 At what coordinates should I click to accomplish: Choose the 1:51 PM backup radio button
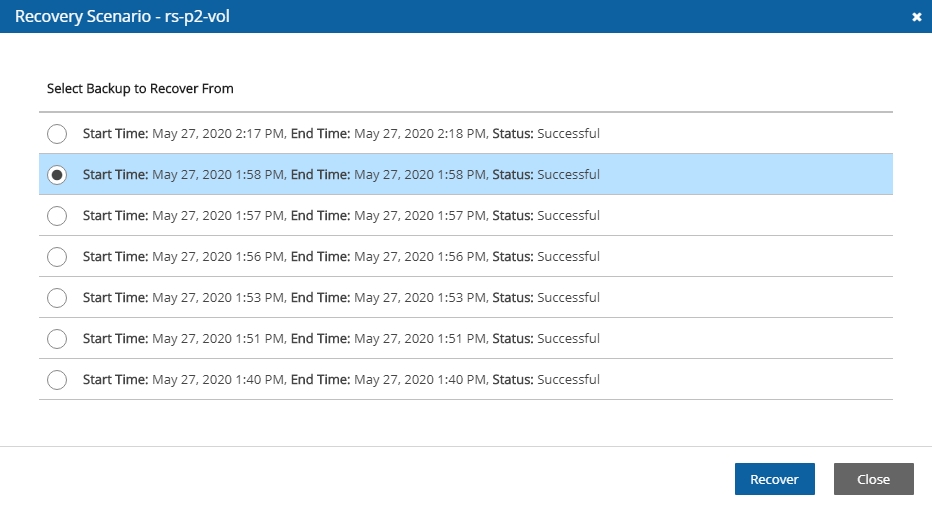(x=57, y=339)
